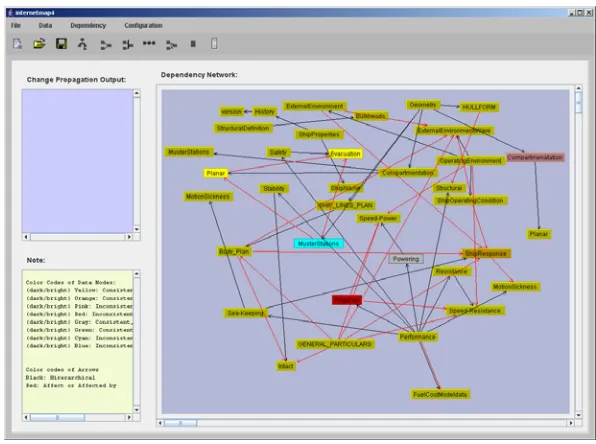Select the bright yellow Planar node
The width and height of the screenshot is (596, 444).
[216, 173]
